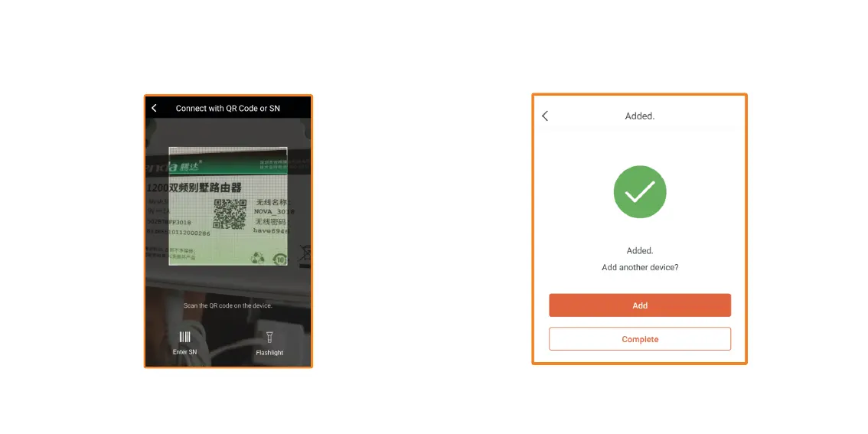Click the 'Added.' message under the checkmark
Viewport: 868px width, 434px height.
pyautogui.click(x=640, y=251)
